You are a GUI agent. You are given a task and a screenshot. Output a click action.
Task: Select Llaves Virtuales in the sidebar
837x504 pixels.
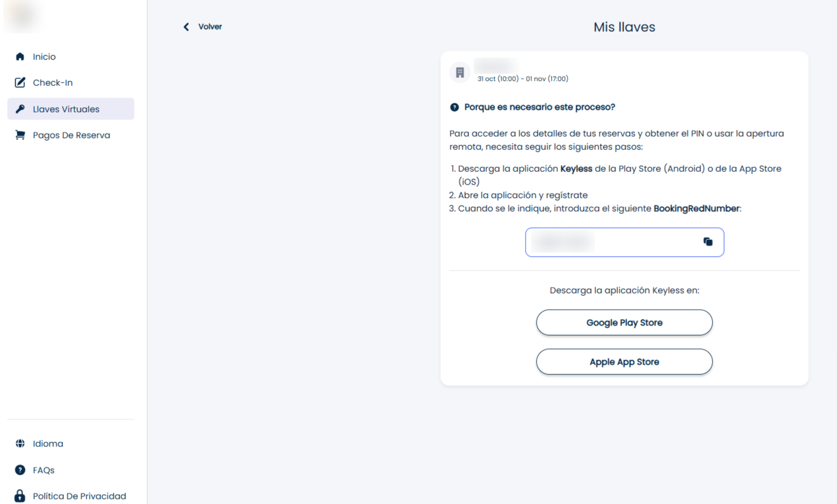pyautogui.click(x=66, y=109)
